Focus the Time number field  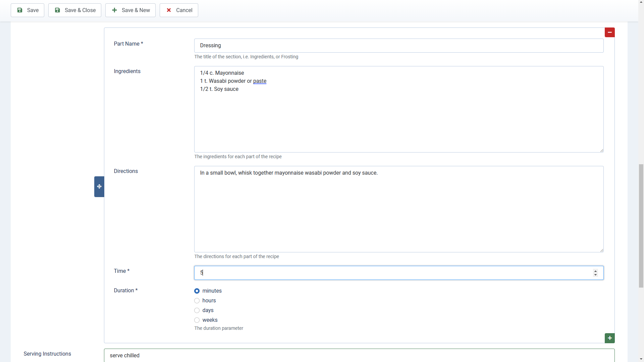386,273
